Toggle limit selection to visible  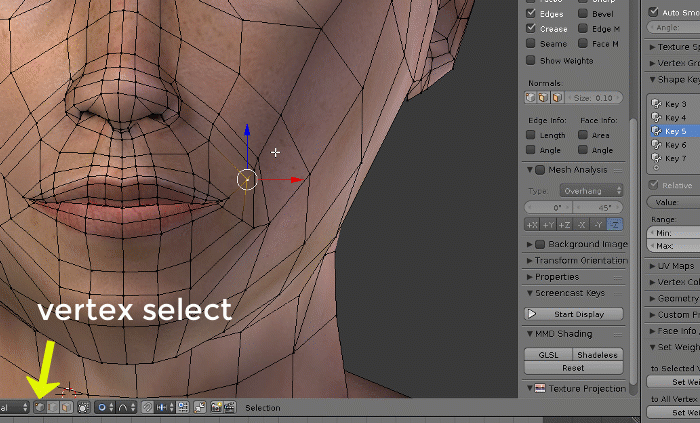point(83,407)
